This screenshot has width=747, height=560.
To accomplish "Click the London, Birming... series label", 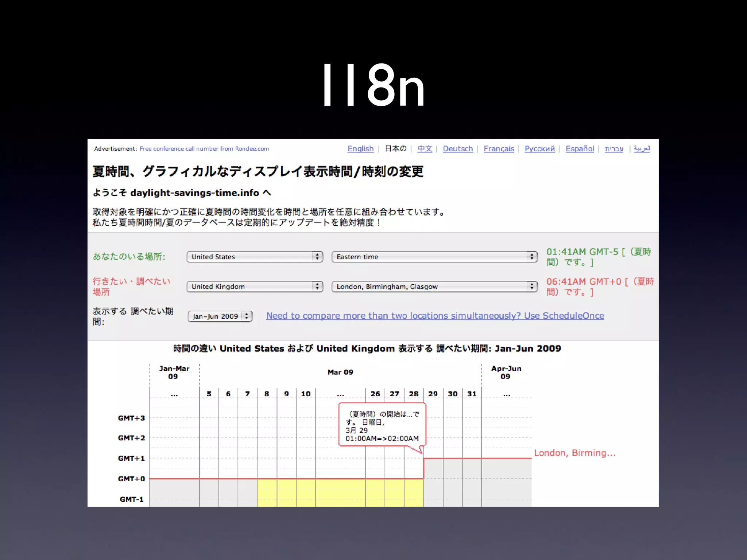I will [575, 453].
